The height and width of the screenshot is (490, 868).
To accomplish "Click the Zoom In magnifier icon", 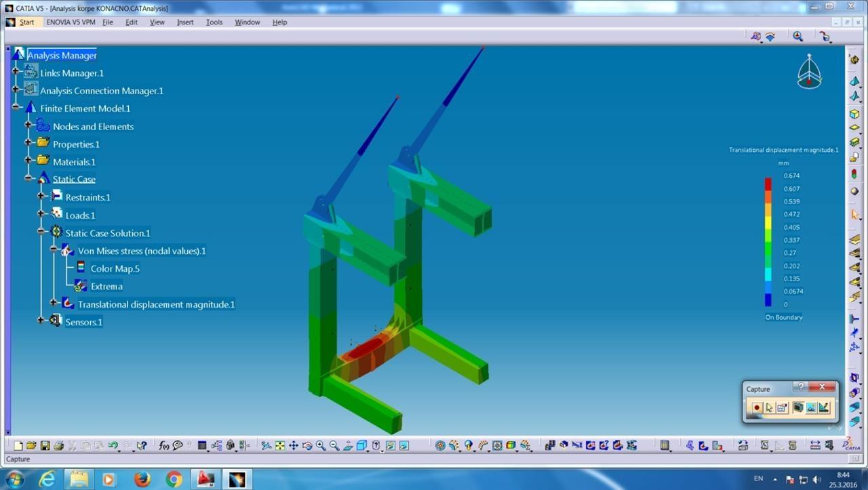I will (x=321, y=445).
